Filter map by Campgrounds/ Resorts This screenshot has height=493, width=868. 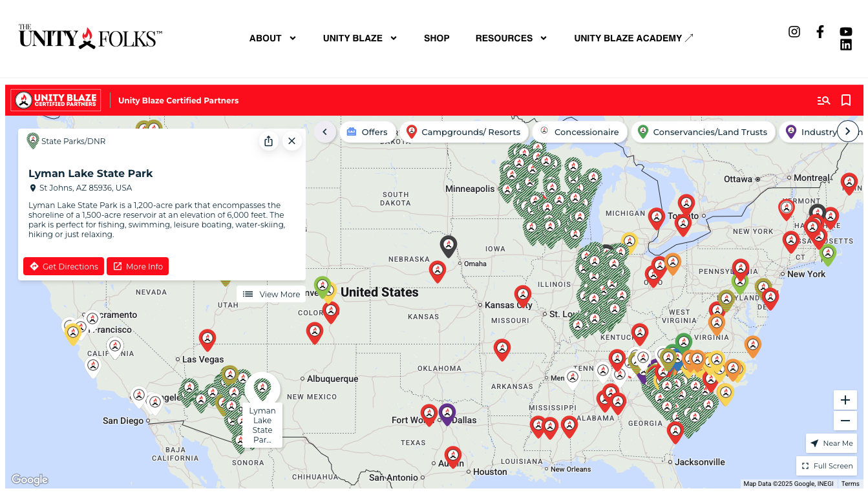463,132
